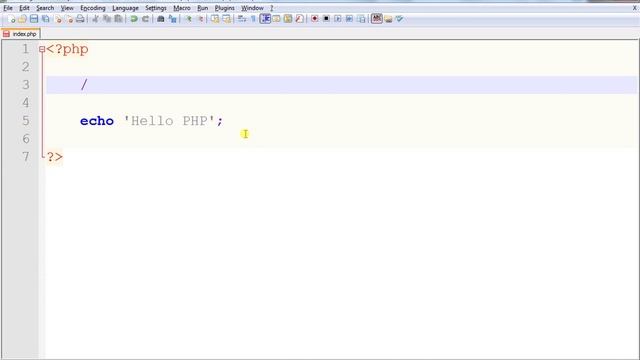Toggle Show All Characters icon
The height and width of the screenshot is (360, 640).
point(253,19)
